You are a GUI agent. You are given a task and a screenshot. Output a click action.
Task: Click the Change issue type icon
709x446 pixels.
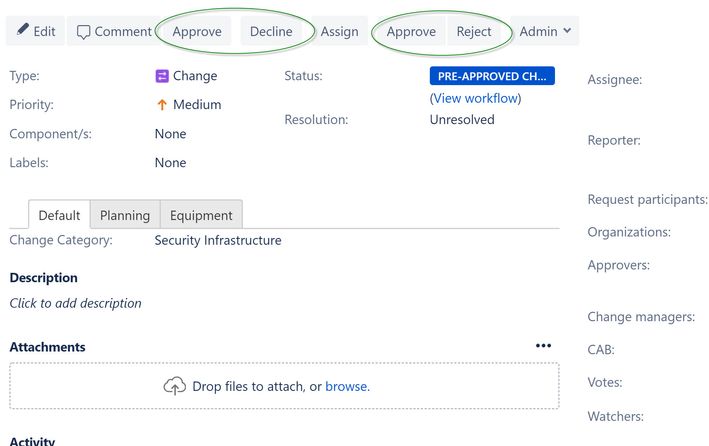tap(162, 76)
